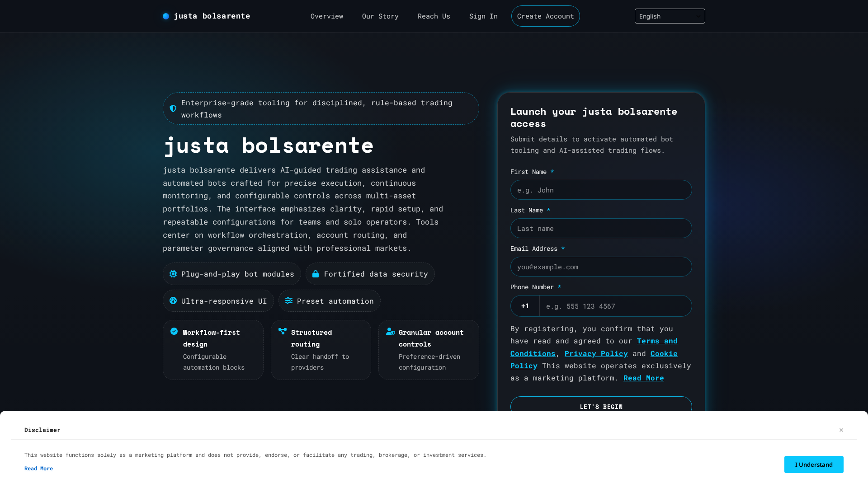This screenshot has width=868, height=488.
Task: Click the shield icon in the enterprise banner
Action: [173, 108]
